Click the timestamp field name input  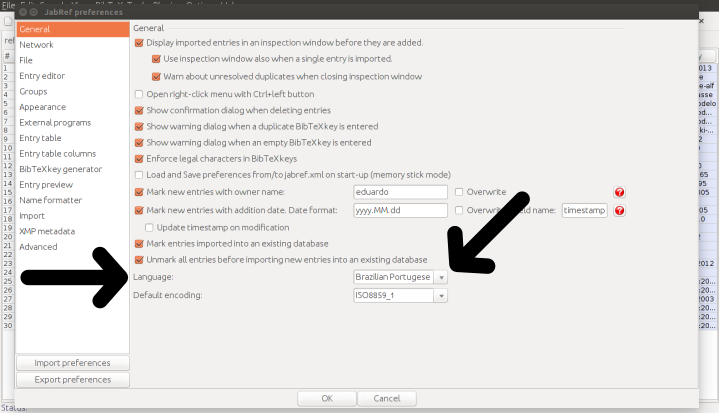pyautogui.click(x=585, y=210)
